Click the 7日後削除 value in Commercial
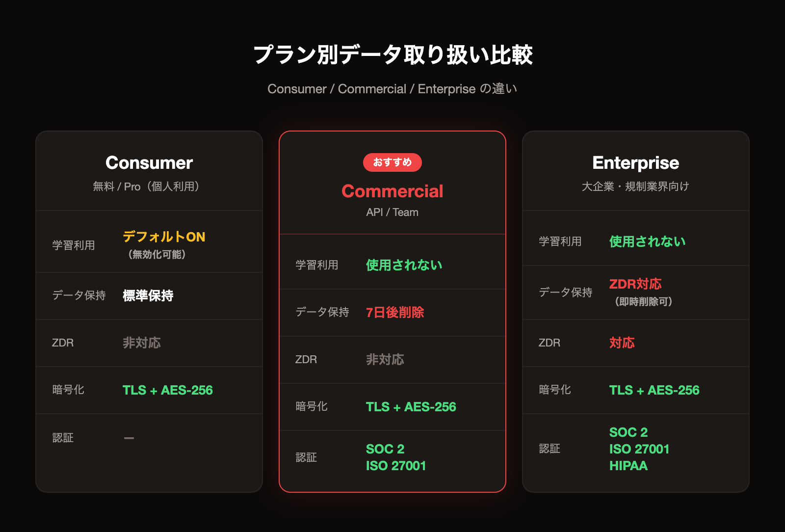785x532 pixels. [x=395, y=313]
